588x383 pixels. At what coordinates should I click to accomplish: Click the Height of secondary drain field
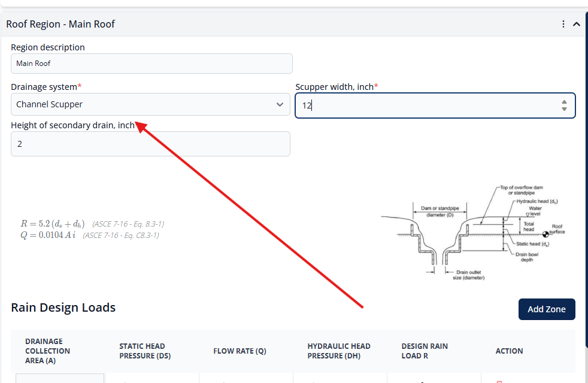pos(150,144)
